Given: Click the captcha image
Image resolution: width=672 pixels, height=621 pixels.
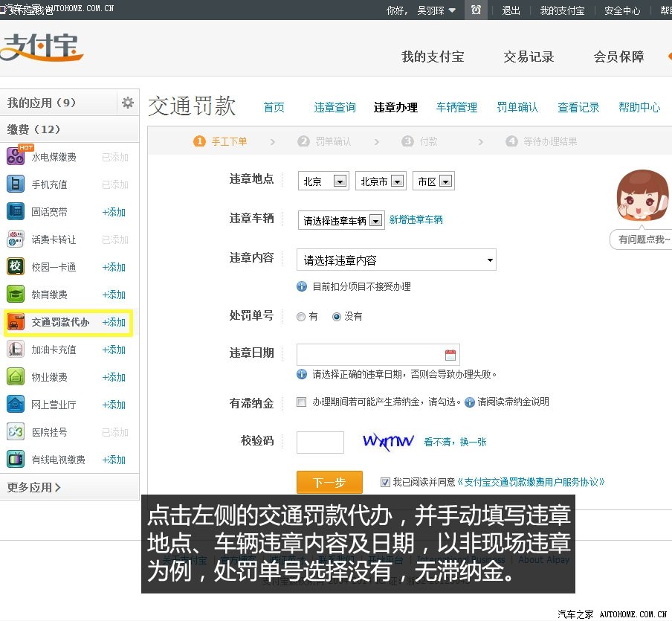Looking at the screenshot, I should [x=388, y=441].
